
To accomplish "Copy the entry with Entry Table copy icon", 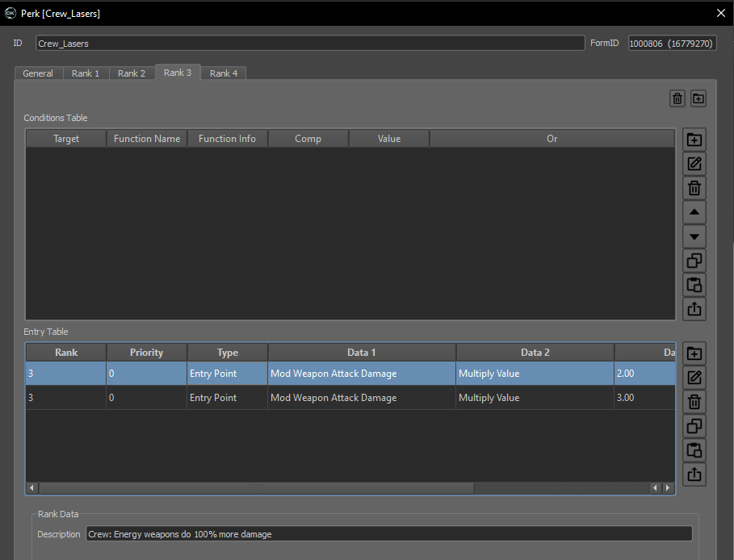I will 694,426.
